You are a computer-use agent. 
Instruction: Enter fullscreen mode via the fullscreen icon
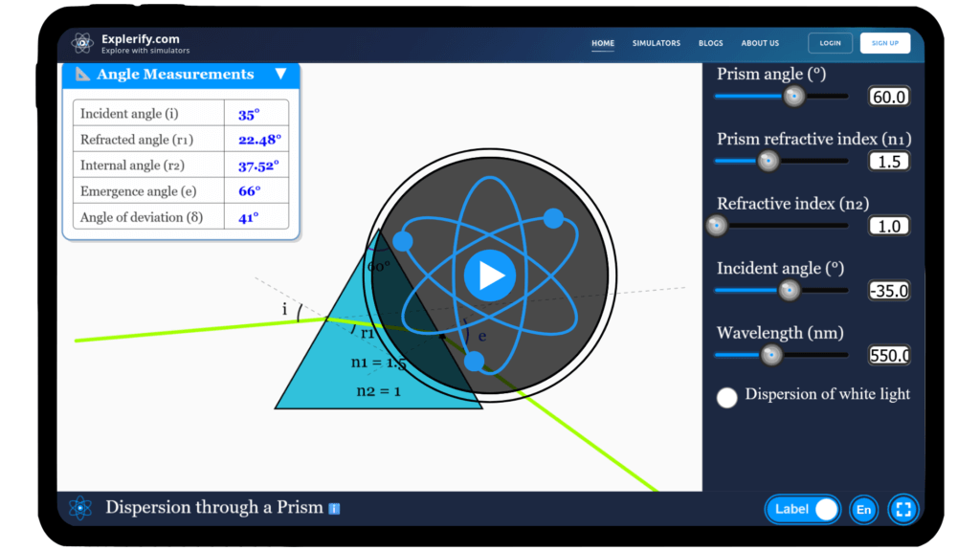(x=902, y=509)
